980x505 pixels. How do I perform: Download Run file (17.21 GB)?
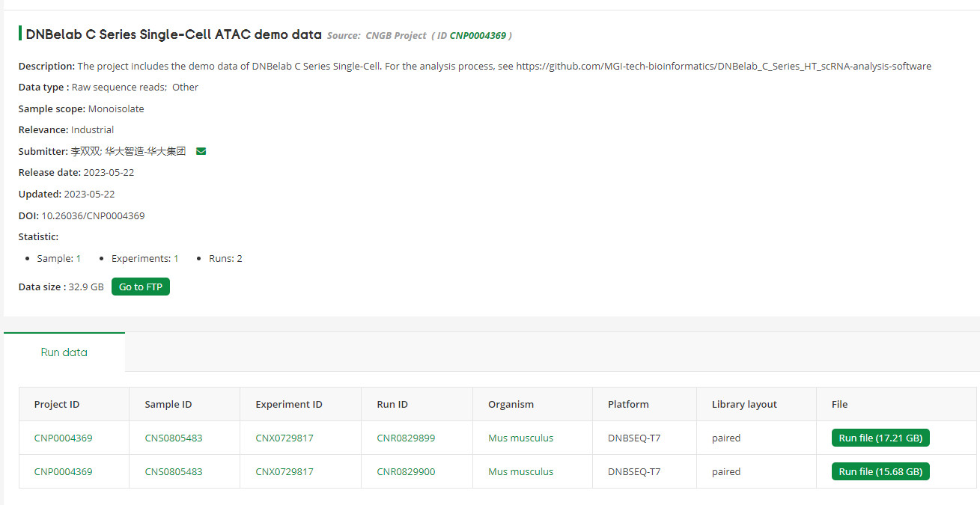(880, 438)
